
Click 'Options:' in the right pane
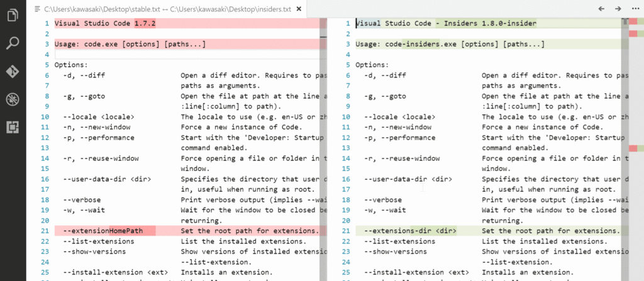pos(372,65)
